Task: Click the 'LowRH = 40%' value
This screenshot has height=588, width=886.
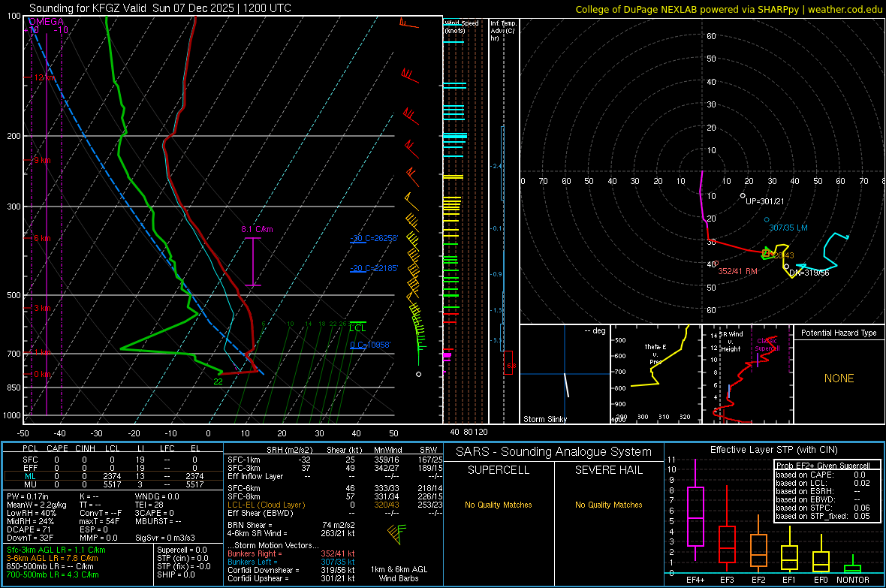Action: click(x=32, y=514)
